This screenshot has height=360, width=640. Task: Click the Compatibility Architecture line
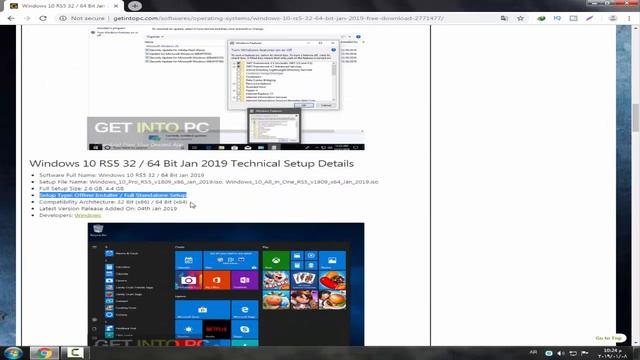(x=113, y=202)
